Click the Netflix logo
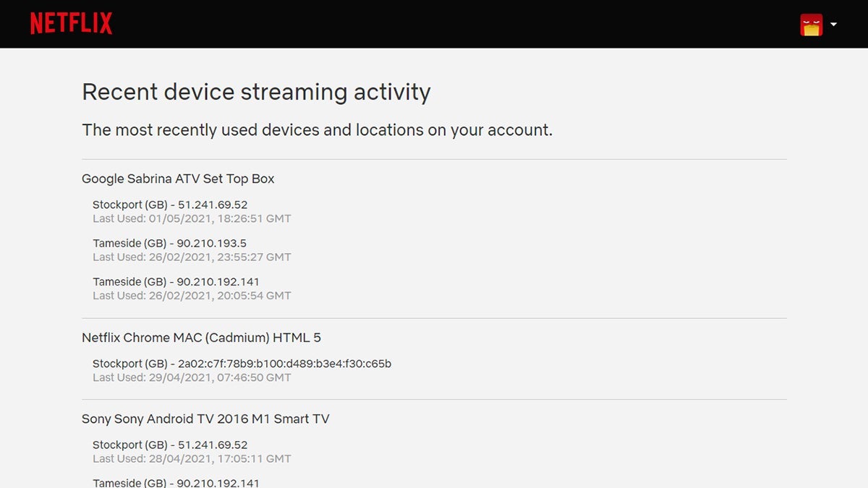Screen dimensions: 868x488 (x=71, y=23)
